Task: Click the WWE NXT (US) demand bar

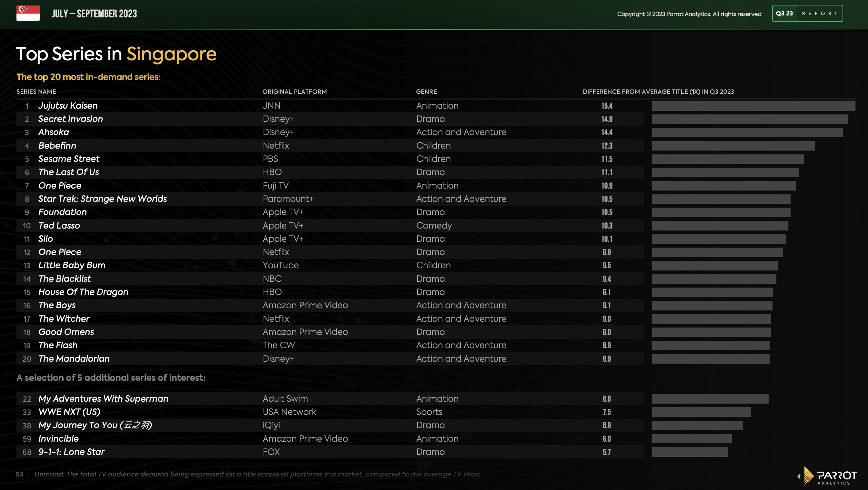Action: click(701, 412)
